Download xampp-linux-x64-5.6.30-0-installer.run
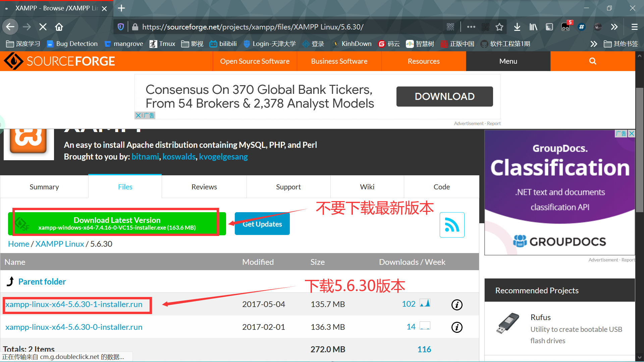644x362 pixels. click(x=74, y=327)
